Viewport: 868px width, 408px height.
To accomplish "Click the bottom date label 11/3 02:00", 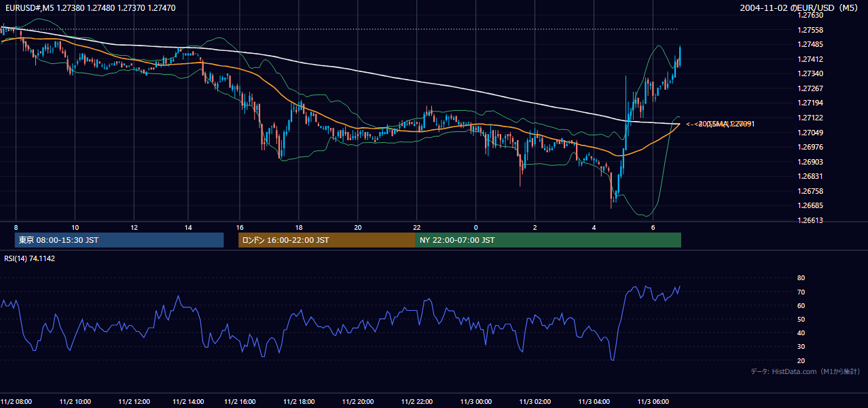I will coord(535,401).
